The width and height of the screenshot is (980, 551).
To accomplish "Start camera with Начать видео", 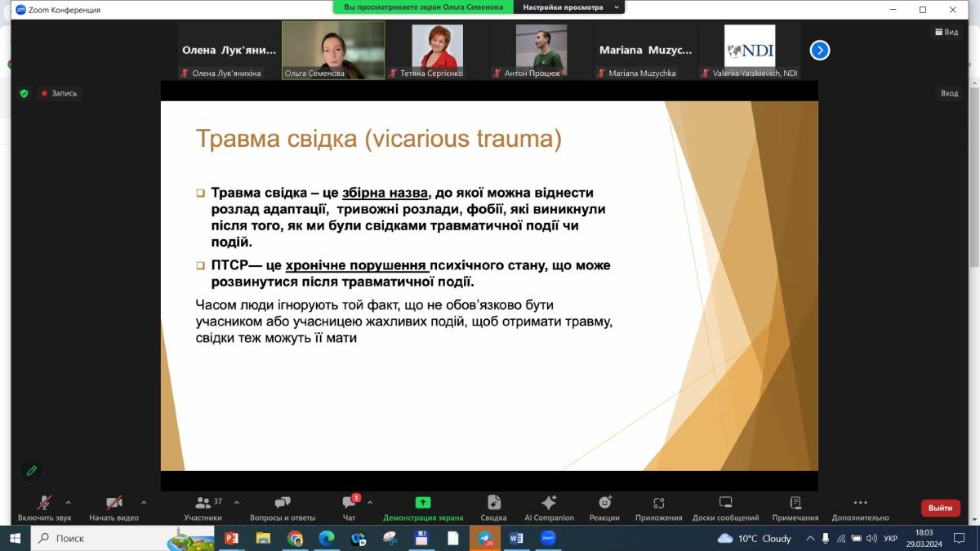I will point(114,508).
